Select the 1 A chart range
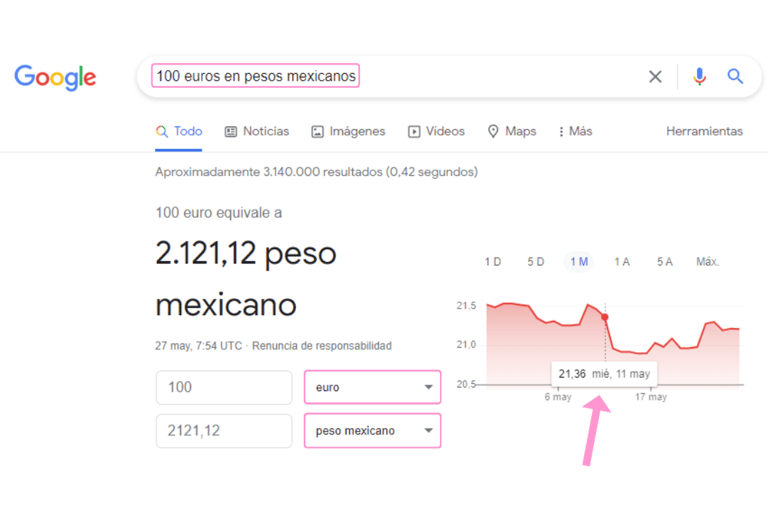 click(622, 262)
